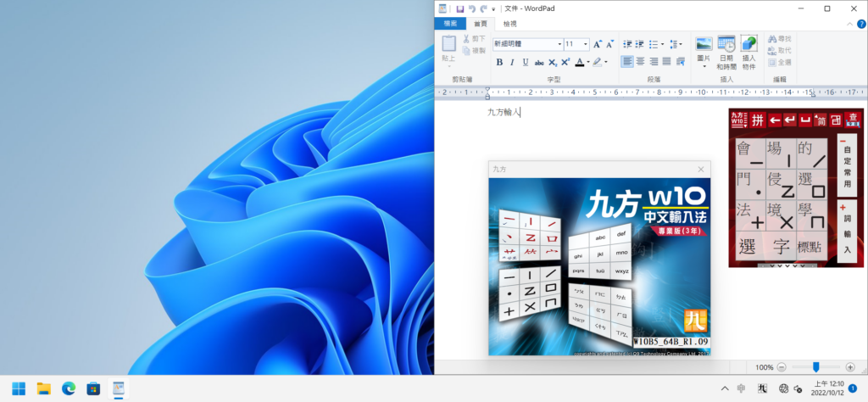Toggle italic formatting
This screenshot has width=868, height=402.
(512, 62)
